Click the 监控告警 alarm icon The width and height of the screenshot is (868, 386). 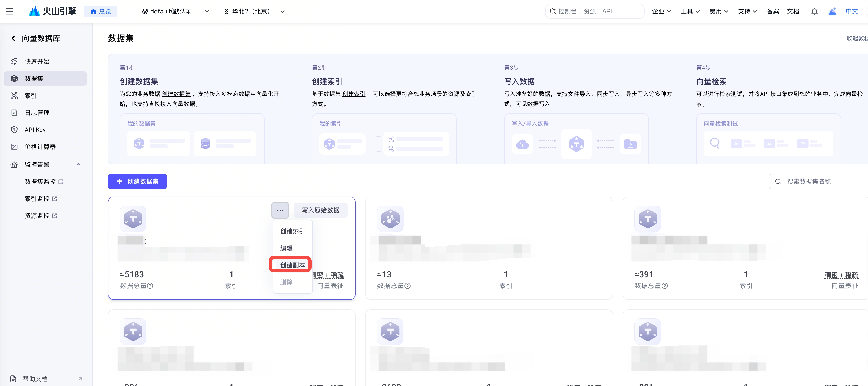click(x=14, y=165)
